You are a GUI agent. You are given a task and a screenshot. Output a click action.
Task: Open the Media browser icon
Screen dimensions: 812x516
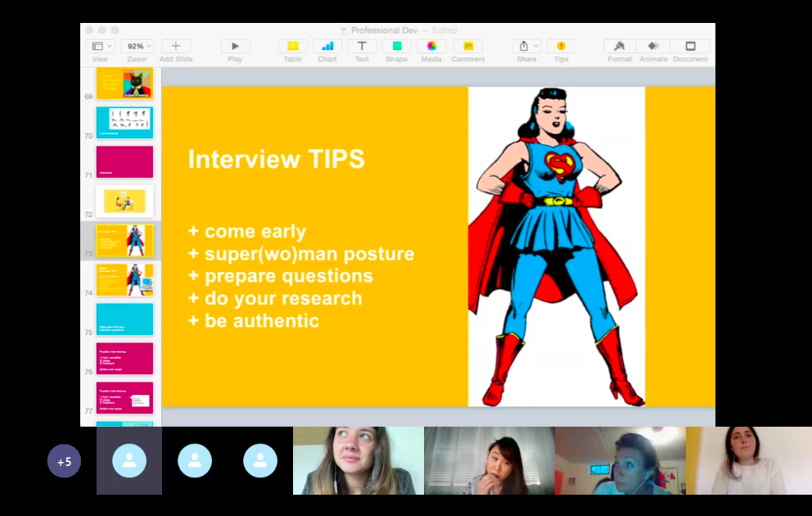pyautogui.click(x=431, y=47)
